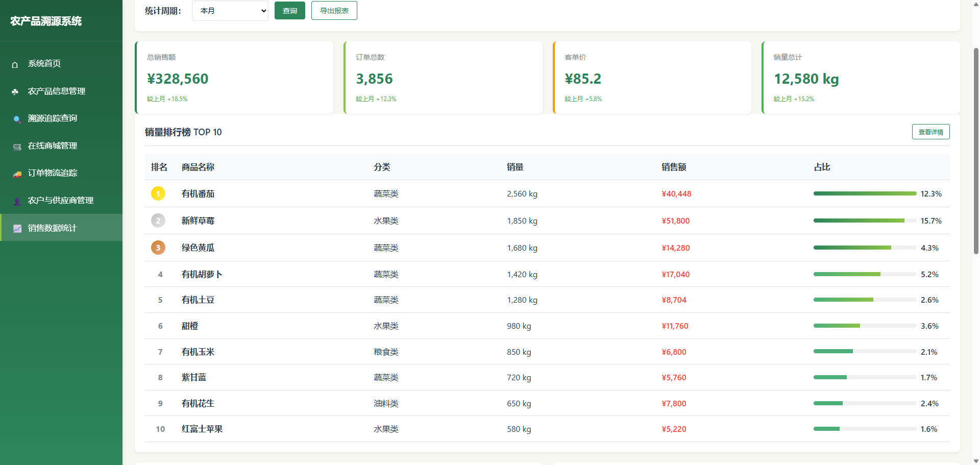The width and height of the screenshot is (980, 465).
Task: Click the clover icon beside 农产品信息管理
Action: pos(15,92)
